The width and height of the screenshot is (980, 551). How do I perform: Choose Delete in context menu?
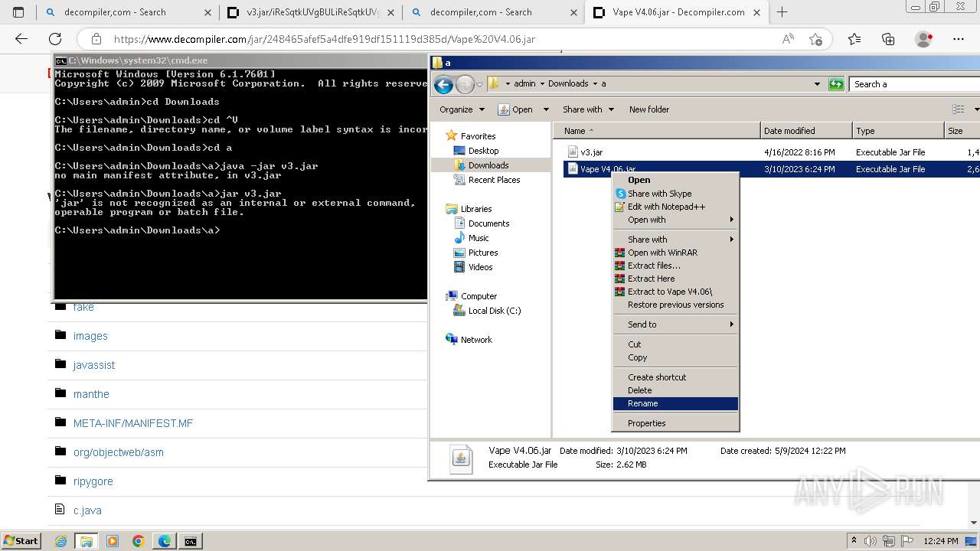click(676, 390)
